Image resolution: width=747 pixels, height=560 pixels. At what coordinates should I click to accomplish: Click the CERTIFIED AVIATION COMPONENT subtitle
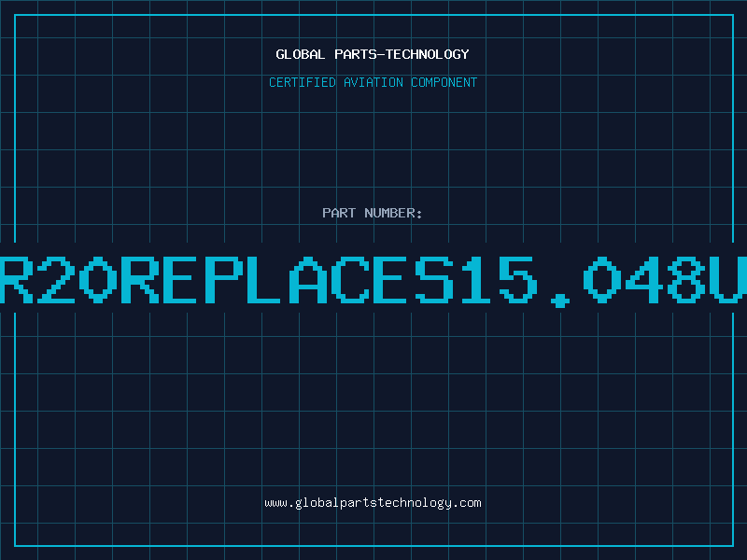pyautogui.click(x=373, y=82)
